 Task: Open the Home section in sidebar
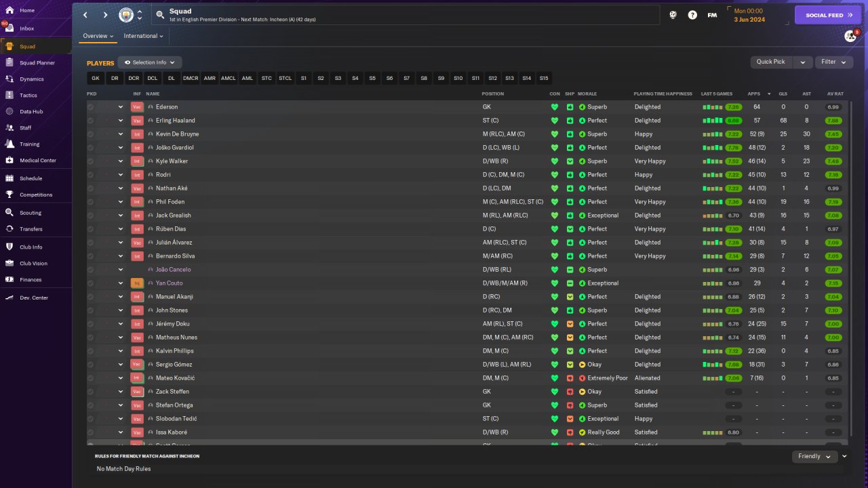click(27, 10)
